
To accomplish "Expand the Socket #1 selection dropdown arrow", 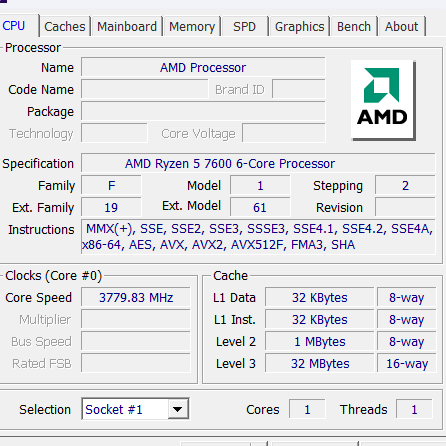I will coord(178,409).
